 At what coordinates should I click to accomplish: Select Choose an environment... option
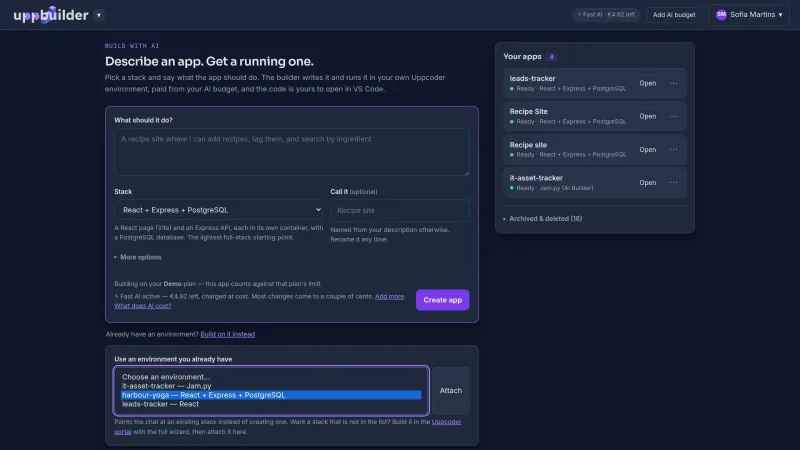271,377
